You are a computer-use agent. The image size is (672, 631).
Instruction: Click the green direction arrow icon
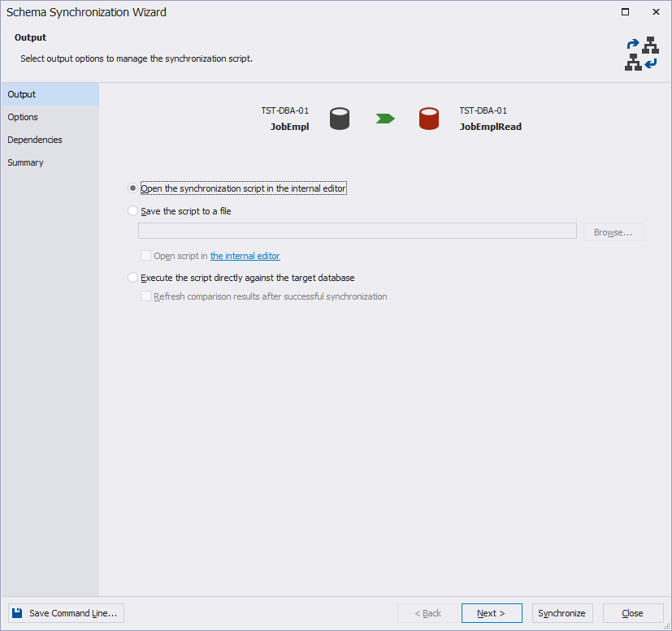(x=385, y=119)
